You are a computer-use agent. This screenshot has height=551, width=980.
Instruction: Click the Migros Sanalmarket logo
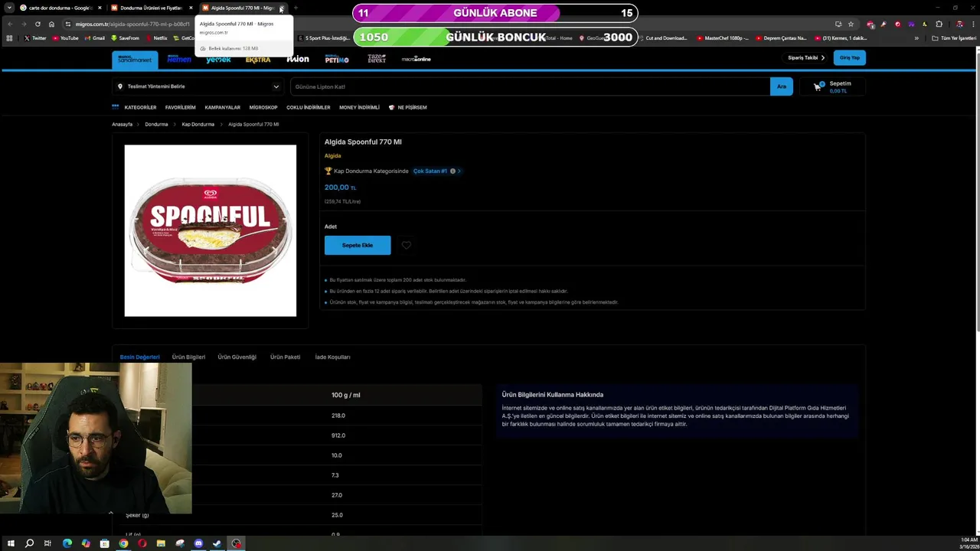(135, 59)
